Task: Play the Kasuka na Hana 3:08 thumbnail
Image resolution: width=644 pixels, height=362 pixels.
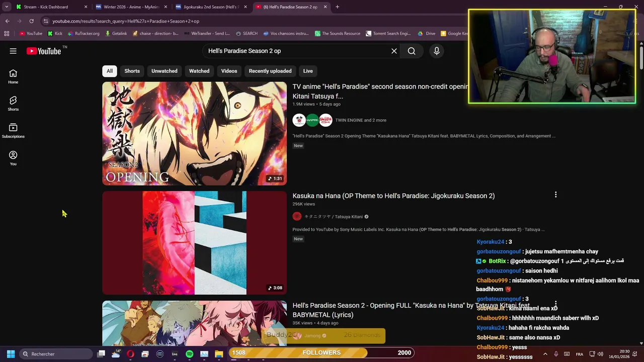Action: 194,243
